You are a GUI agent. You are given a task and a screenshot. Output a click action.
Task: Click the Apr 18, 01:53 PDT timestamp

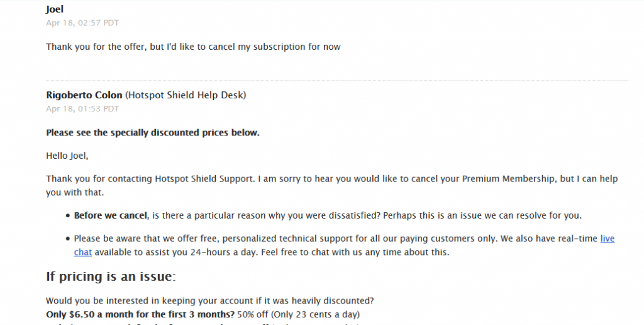[82, 109]
